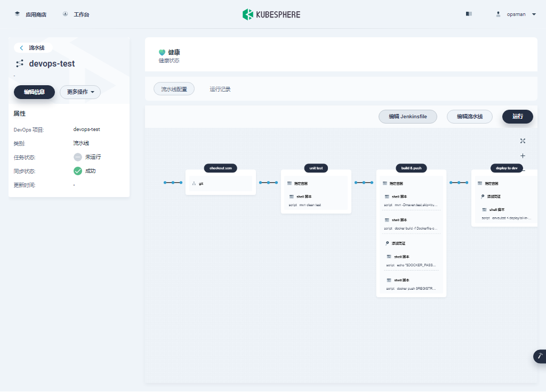
Task: Click the plus zoom-in control on the canvas
Action: (523, 156)
